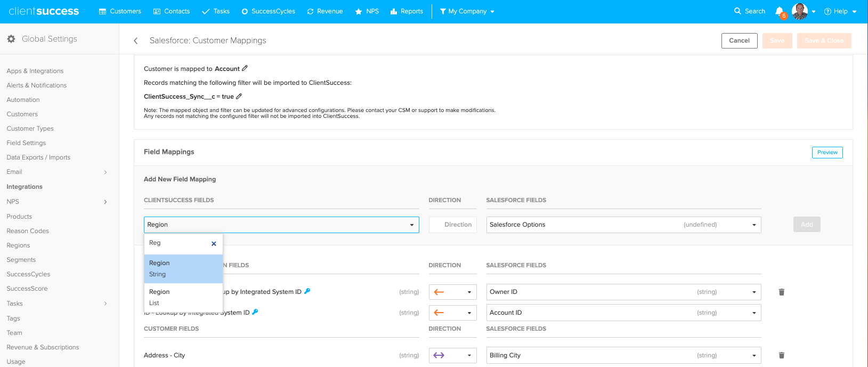The image size is (868, 367).
Task: Open the Salesforce Options dropdown
Action: (x=623, y=225)
